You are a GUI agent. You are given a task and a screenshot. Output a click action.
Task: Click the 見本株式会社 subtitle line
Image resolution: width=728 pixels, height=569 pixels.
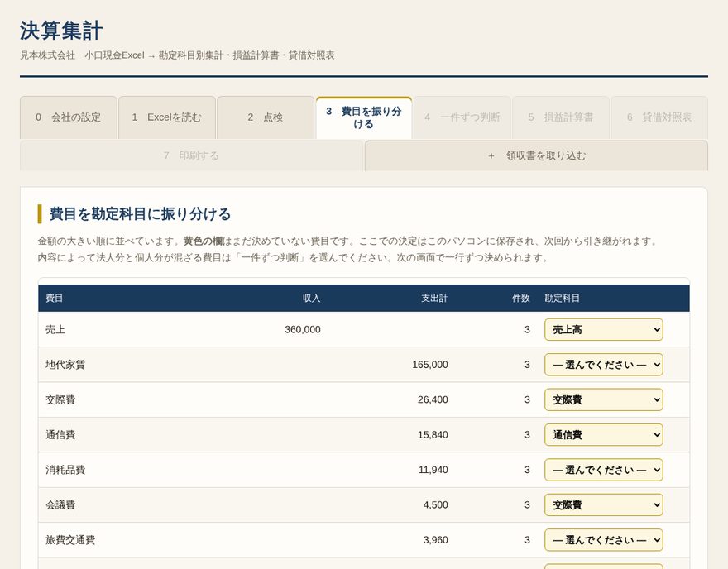[x=177, y=55]
